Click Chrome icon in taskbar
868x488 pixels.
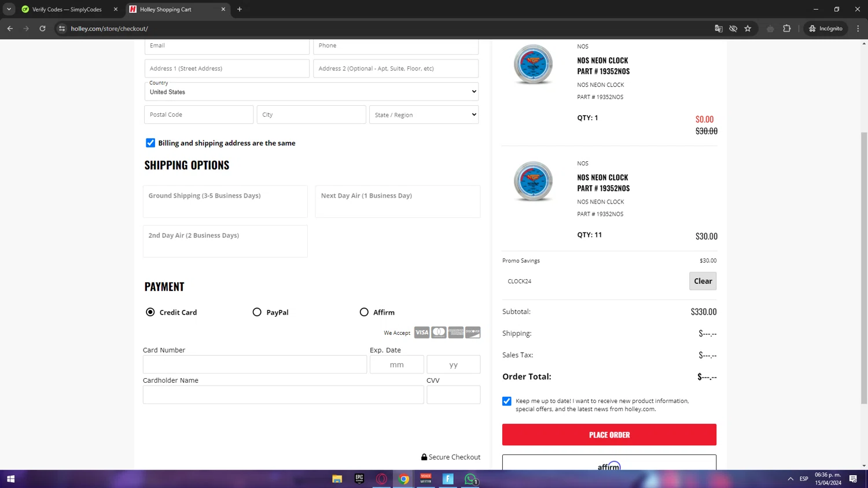click(404, 479)
